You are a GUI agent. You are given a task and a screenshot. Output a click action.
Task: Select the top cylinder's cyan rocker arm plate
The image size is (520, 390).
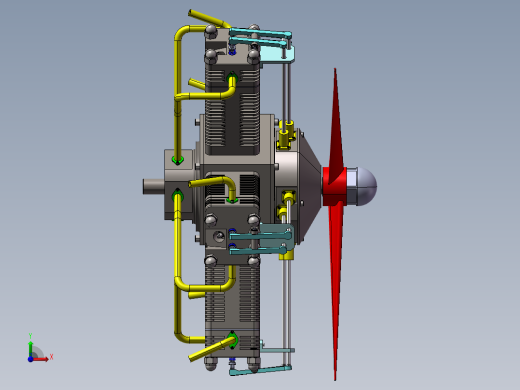[x=277, y=53]
